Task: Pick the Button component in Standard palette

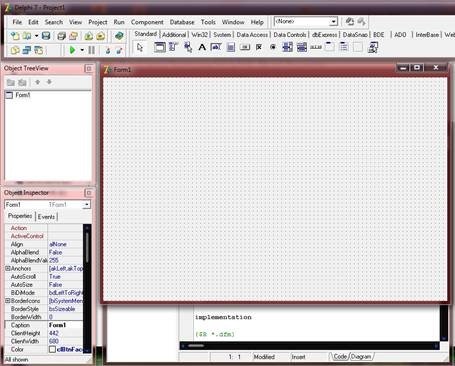Action: point(245,47)
